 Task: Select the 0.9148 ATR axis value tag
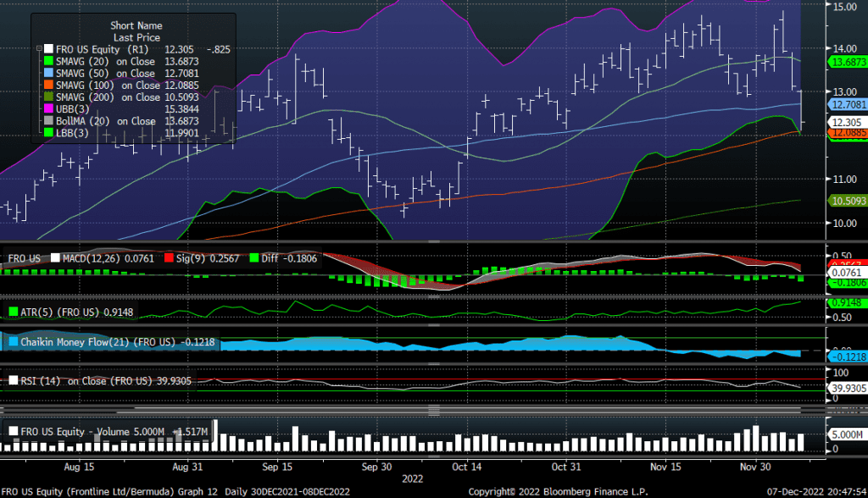click(x=847, y=302)
